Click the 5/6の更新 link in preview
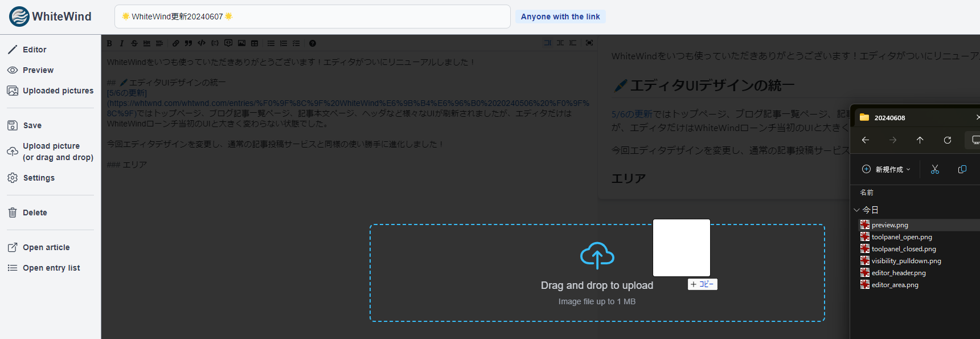The width and height of the screenshot is (980, 339). [632, 114]
